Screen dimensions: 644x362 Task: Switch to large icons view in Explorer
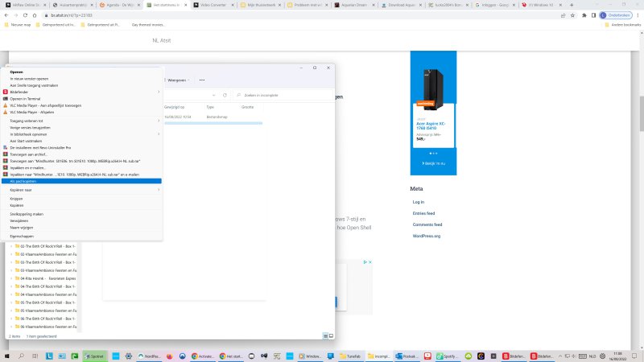[329, 335]
